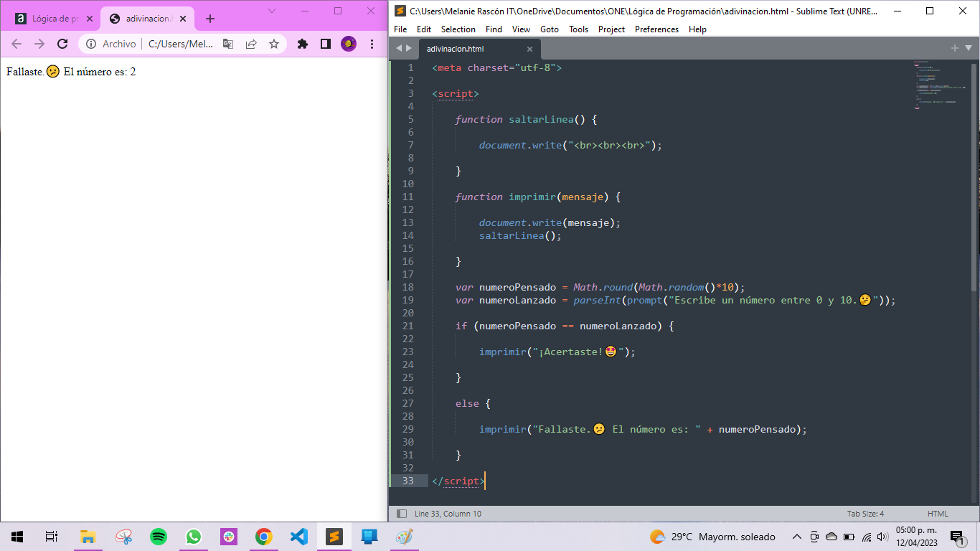Click the Sublime minimap preview

click(939, 85)
